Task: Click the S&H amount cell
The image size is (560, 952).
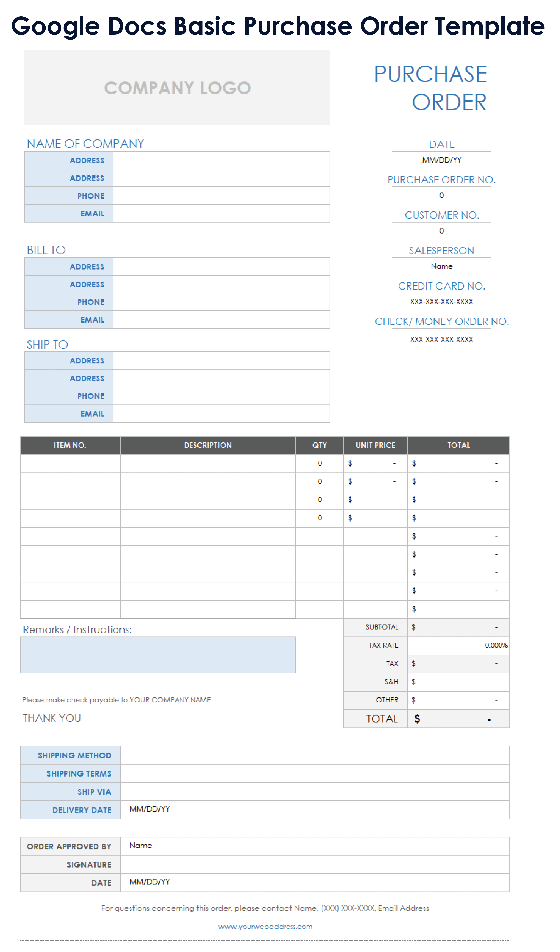Action: (x=458, y=682)
